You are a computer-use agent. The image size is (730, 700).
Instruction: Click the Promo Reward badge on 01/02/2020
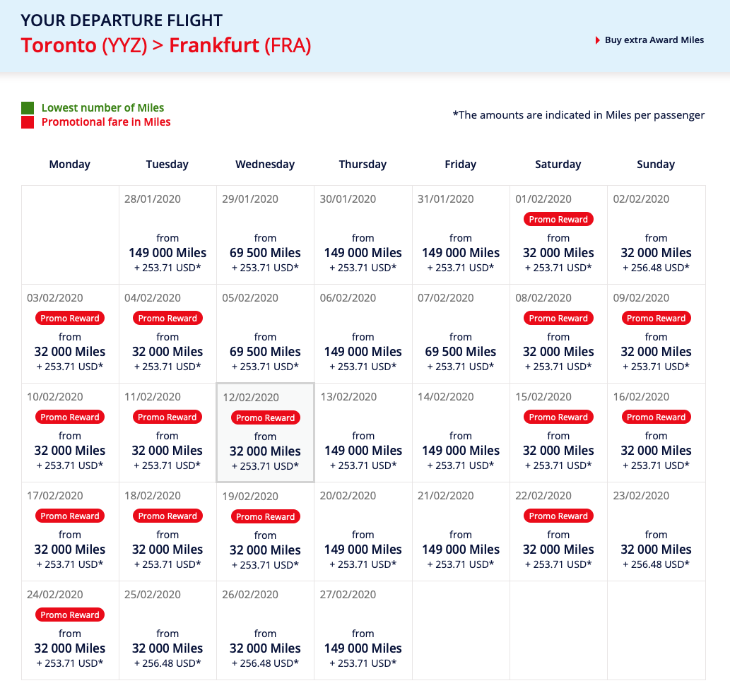pos(558,219)
